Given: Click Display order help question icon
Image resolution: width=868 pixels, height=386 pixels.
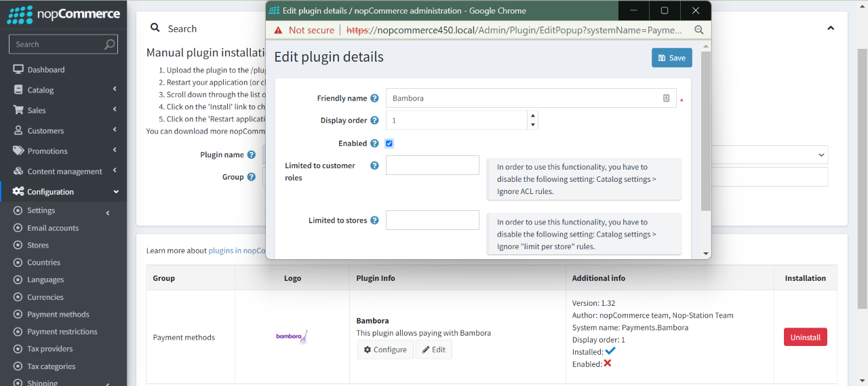Looking at the screenshot, I should 374,121.
